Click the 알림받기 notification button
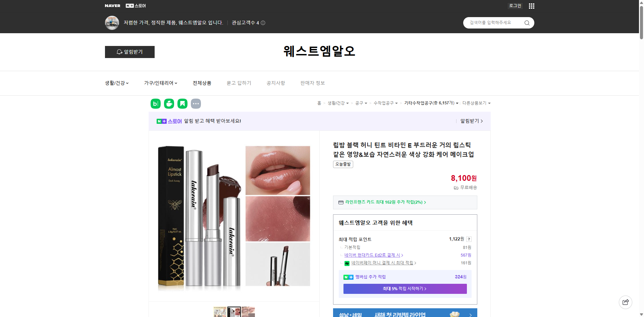Screen dimensions: 644x317 pos(129,52)
